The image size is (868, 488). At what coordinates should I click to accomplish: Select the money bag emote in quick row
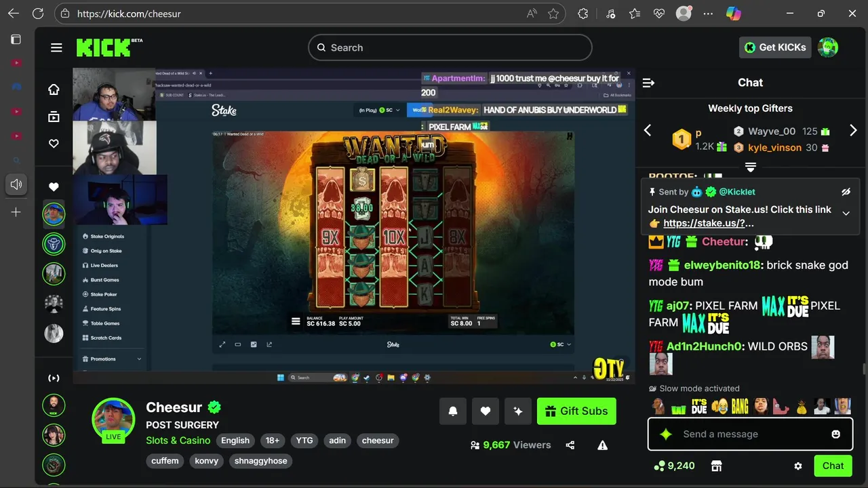click(802, 407)
